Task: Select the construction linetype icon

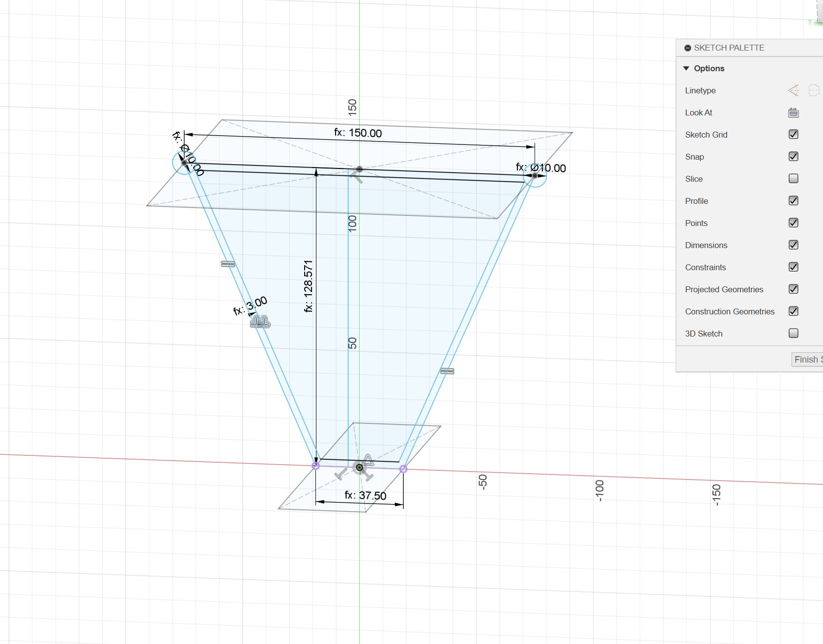Action: coord(793,90)
